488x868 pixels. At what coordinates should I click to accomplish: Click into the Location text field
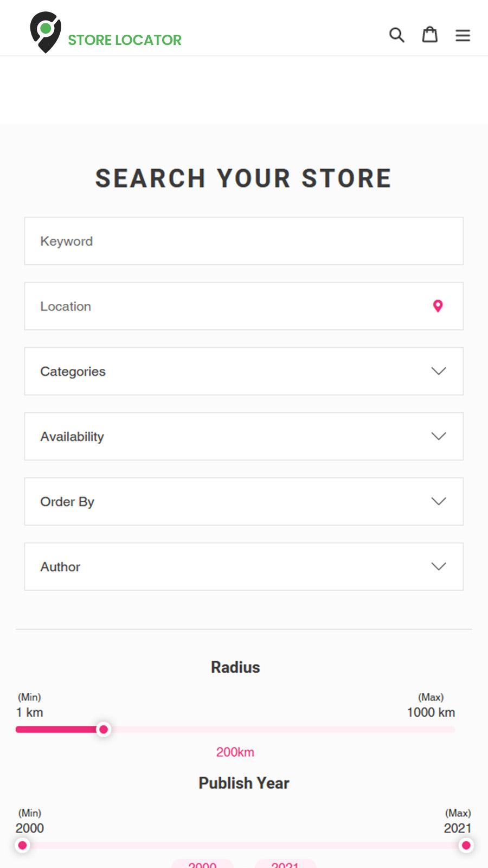point(228,307)
